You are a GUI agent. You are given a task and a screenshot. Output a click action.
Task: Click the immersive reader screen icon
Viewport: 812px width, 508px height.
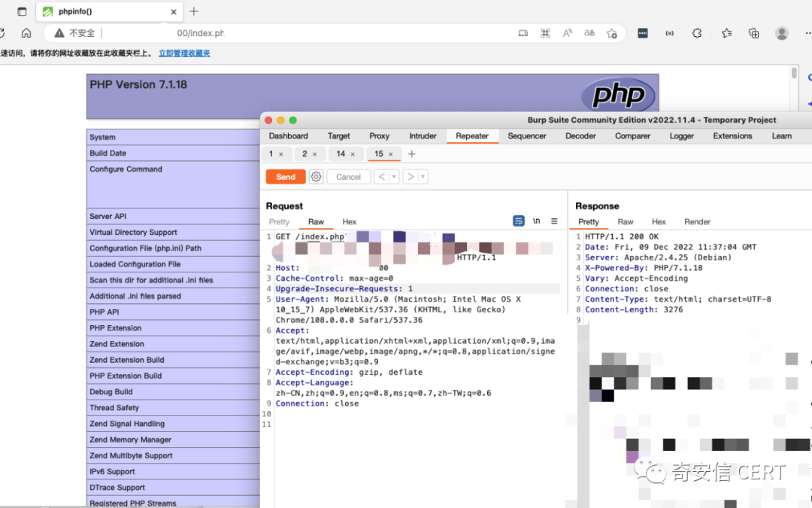click(x=523, y=33)
